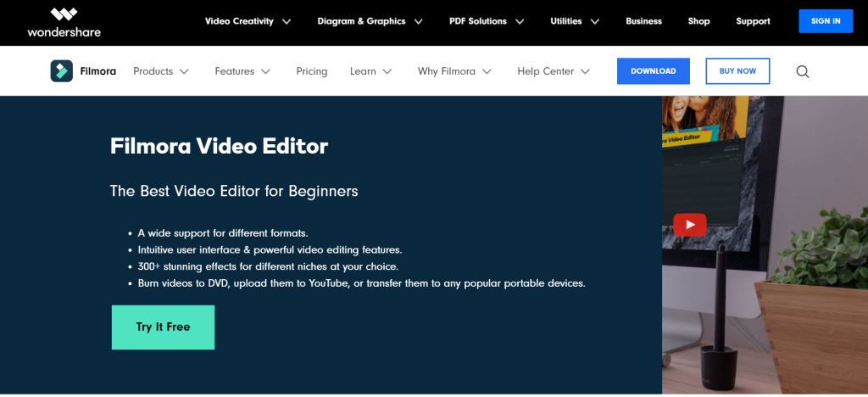This screenshot has width=868, height=397.
Task: Click the DOWNLOAD button
Action: 654,71
